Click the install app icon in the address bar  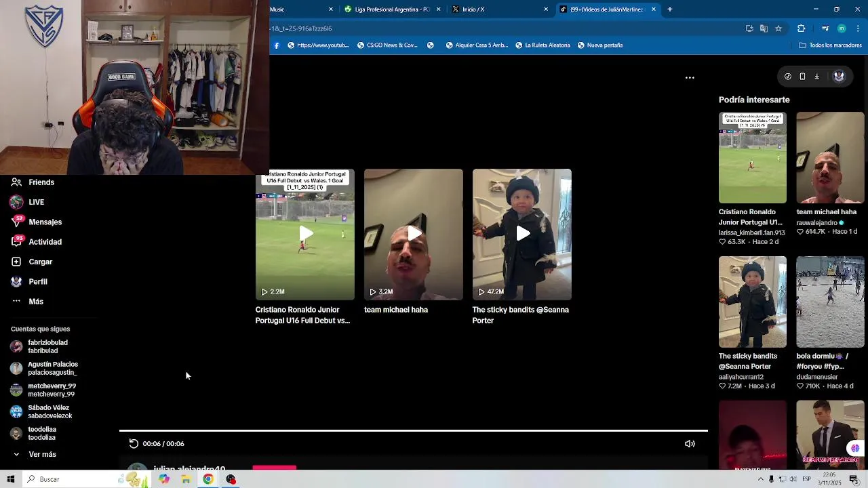(x=749, y=28)
